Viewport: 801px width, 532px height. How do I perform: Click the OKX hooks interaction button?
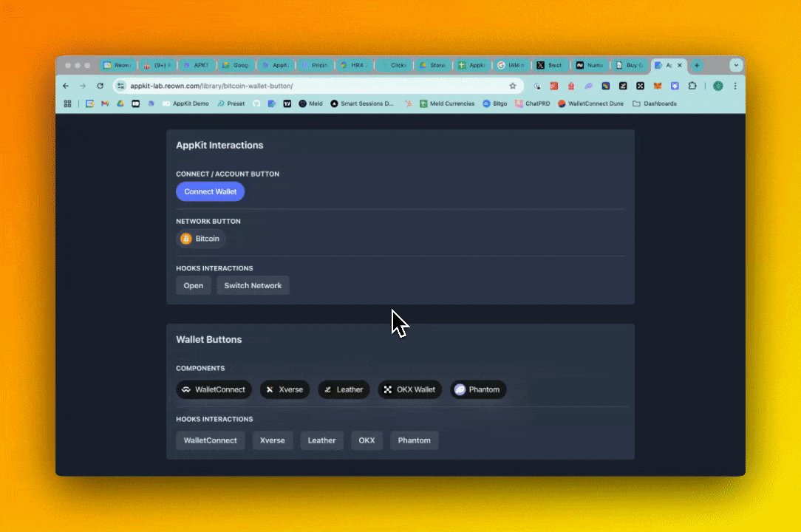[367, 440]
